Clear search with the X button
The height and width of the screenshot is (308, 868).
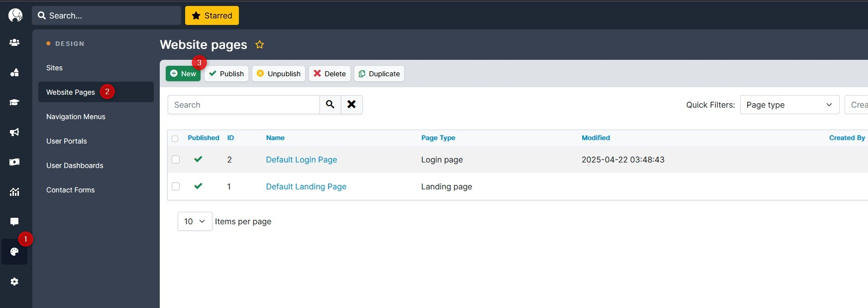click(351, 105)
